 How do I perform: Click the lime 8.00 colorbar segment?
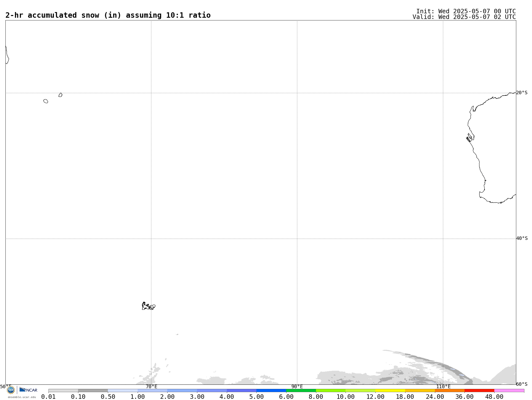[331, 391]
